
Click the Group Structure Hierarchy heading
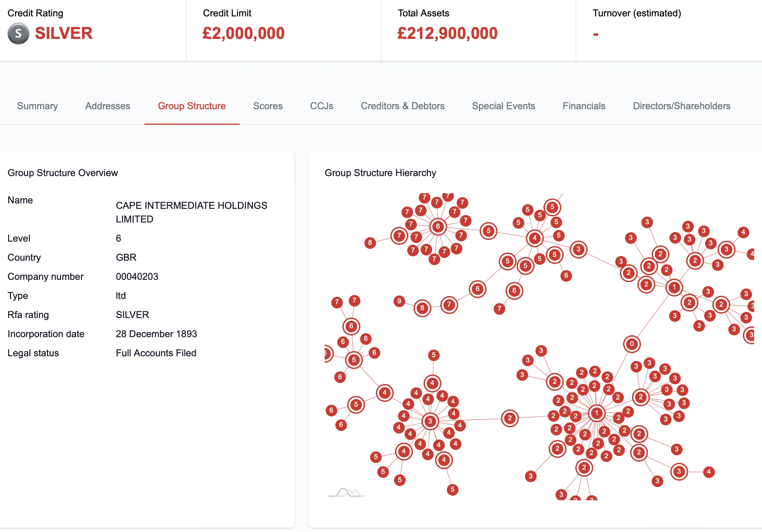pyautogui.click(x=380, y=173)
